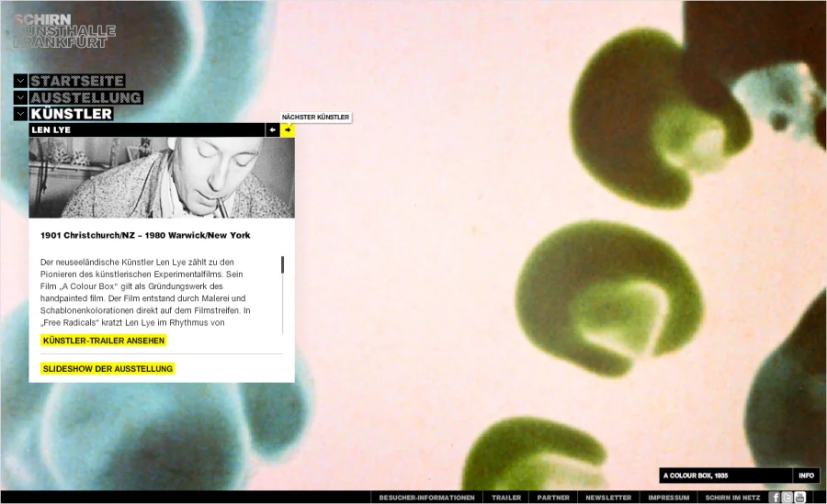Go to next artist with right arrow
Viewport: 827px width, 504px height.
[x=288, y=130]
